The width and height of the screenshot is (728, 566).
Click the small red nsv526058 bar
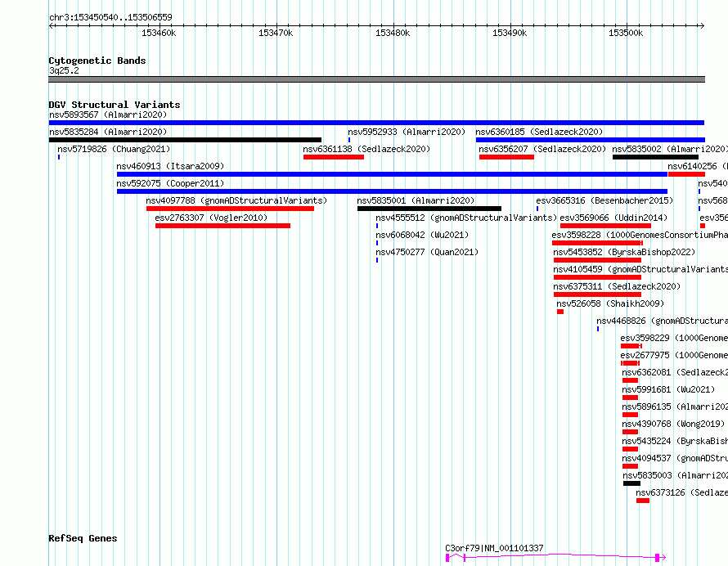click(x=560, y=312)
